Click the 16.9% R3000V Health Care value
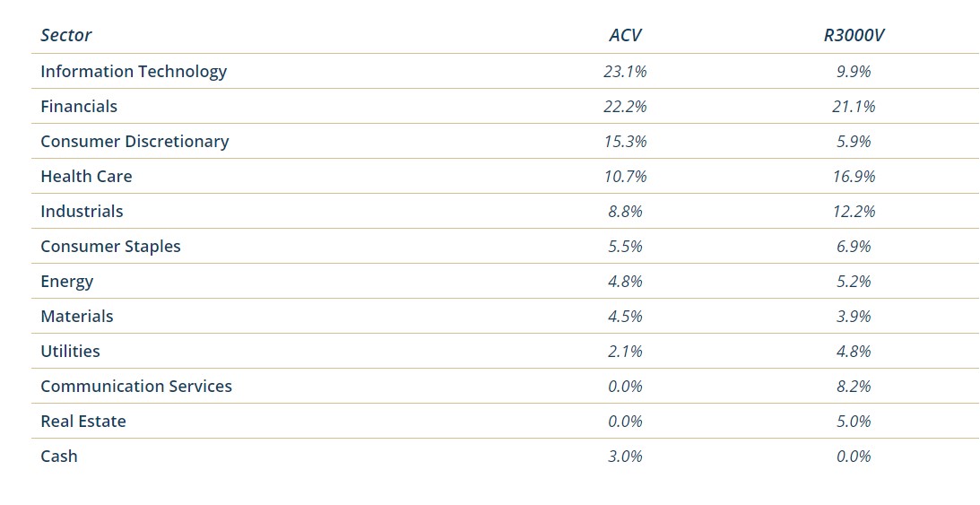The width and height of the screenshot is (980, 505). (x=854, y=176)
